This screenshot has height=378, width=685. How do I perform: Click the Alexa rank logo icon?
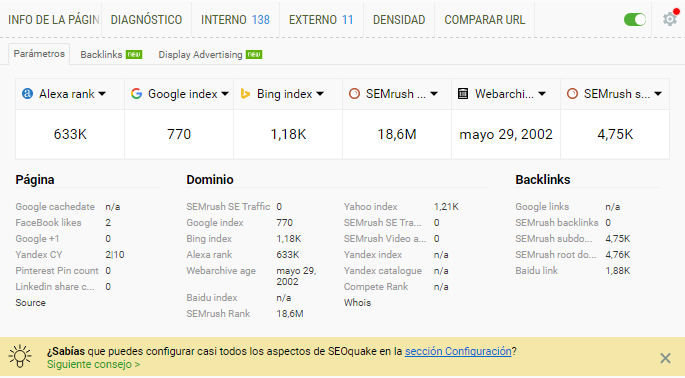pyautogui.click(x=28, y=94)
